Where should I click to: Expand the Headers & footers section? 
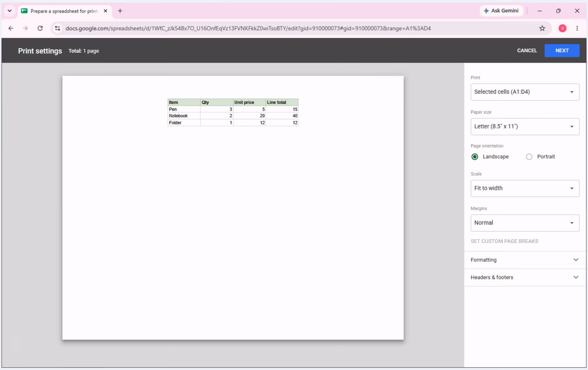coord(525,277)
